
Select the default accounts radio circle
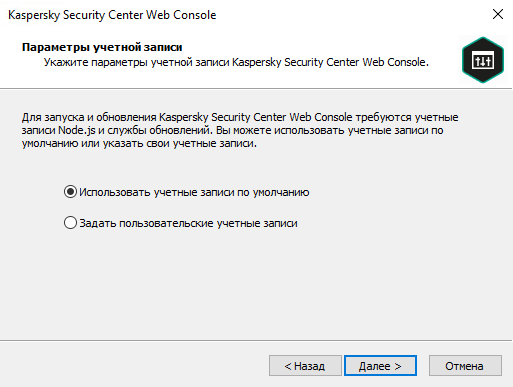point(70,192)
